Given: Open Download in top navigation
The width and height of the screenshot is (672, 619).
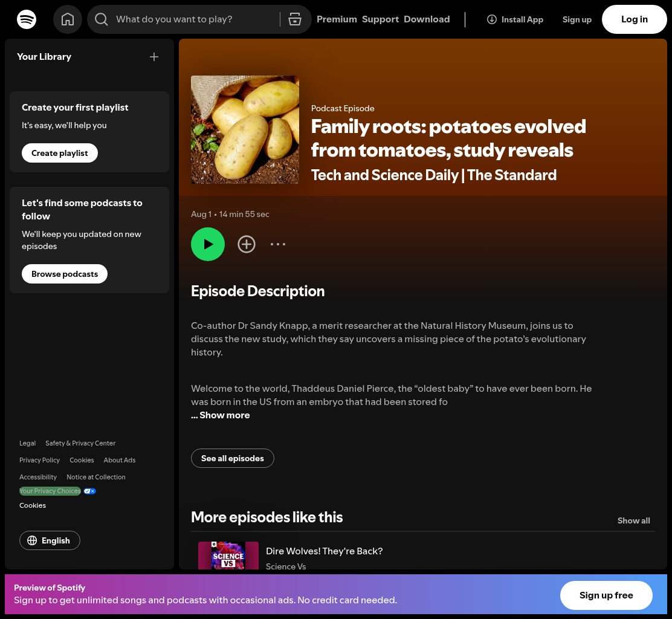Looking at the screenshot, I should click(427, 19).
